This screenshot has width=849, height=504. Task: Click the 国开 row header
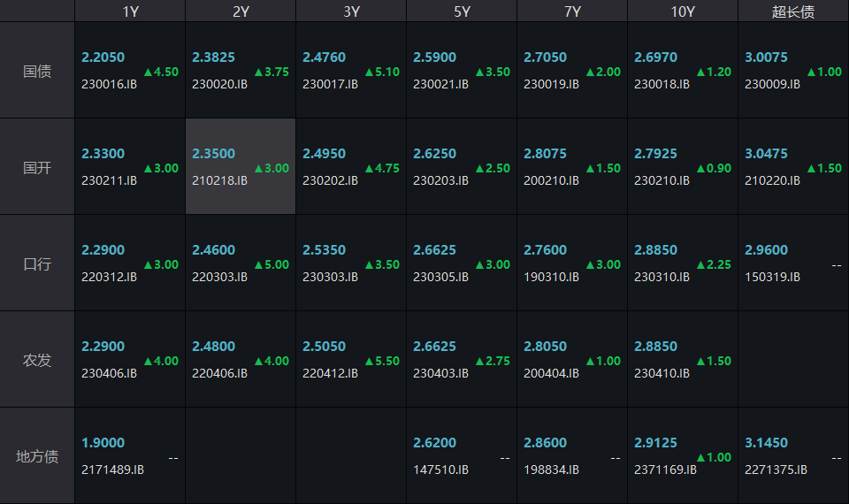coord(37,167)
